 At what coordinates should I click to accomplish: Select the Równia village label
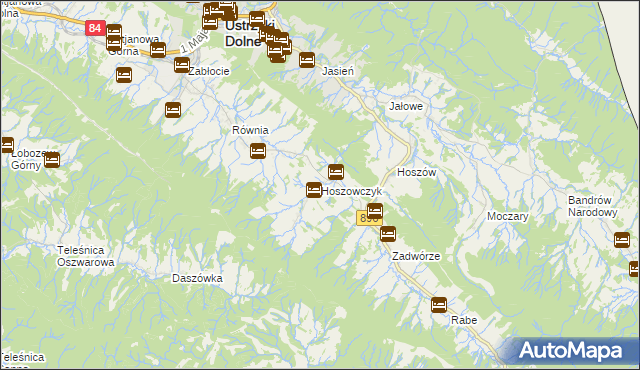[250, 130]
